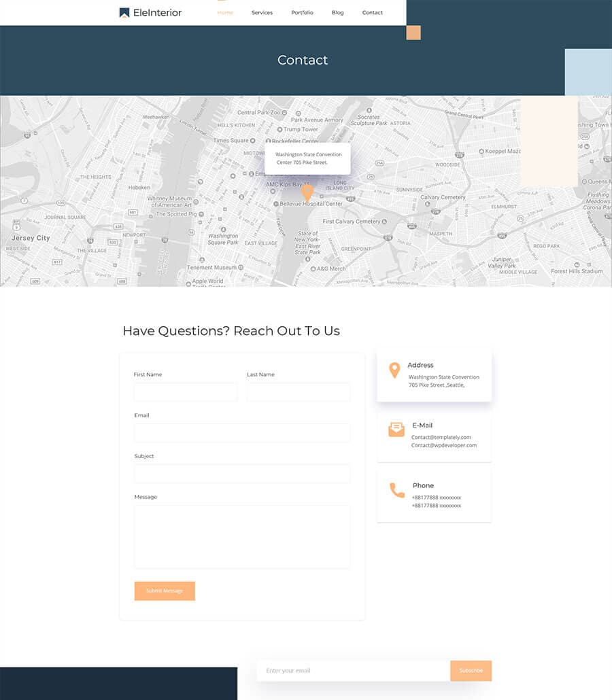Image resolution: width=612 pixels, height=700 pixels.
Task: Open the Blog menu link
Action: point(338,12)
